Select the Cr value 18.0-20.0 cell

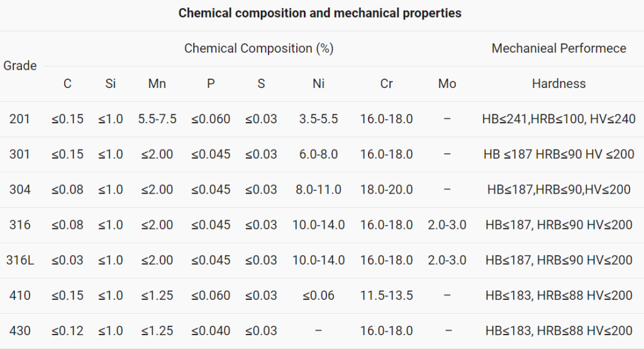(386, 189)
